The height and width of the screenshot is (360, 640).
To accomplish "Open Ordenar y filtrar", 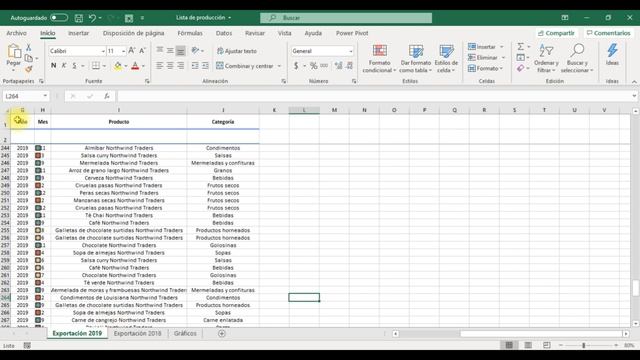I will (x=546, y=59).
